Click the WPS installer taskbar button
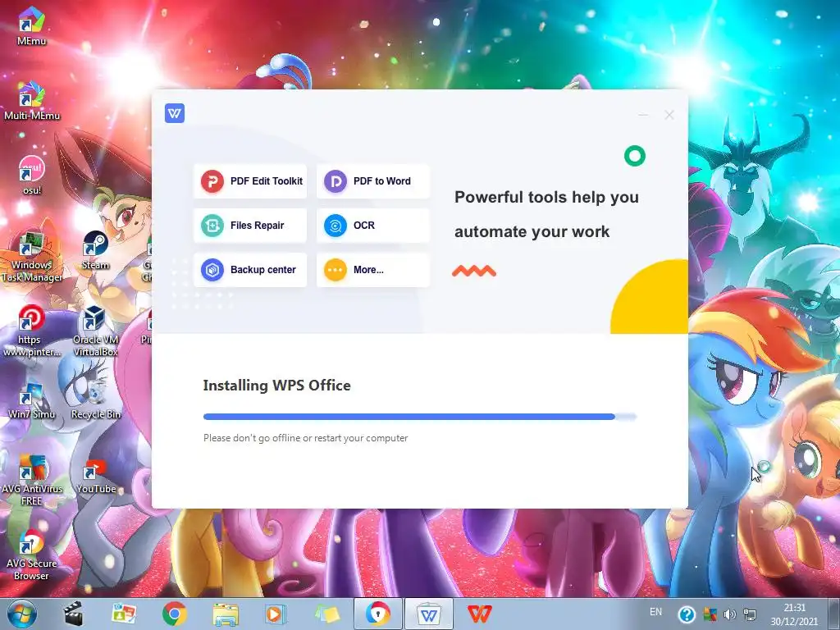This screenshot has width=840, height=630. coord(428,614)
